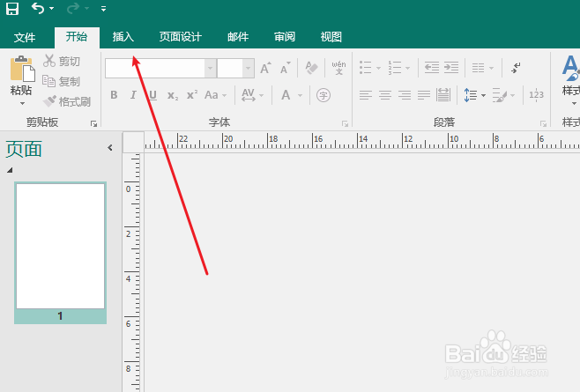Click the 格式刷 format painter button
The image size is (580, 392).
pos(67,101)
